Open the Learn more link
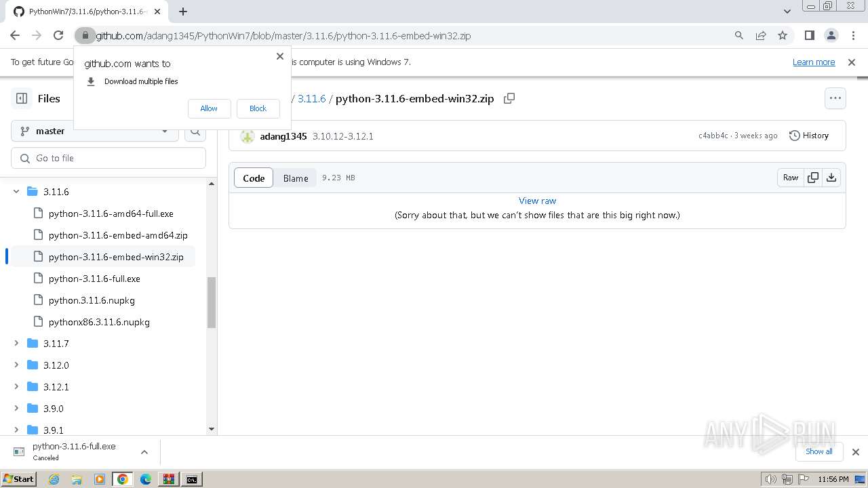Viewport: 868px width, 488px height. [814, 62]
